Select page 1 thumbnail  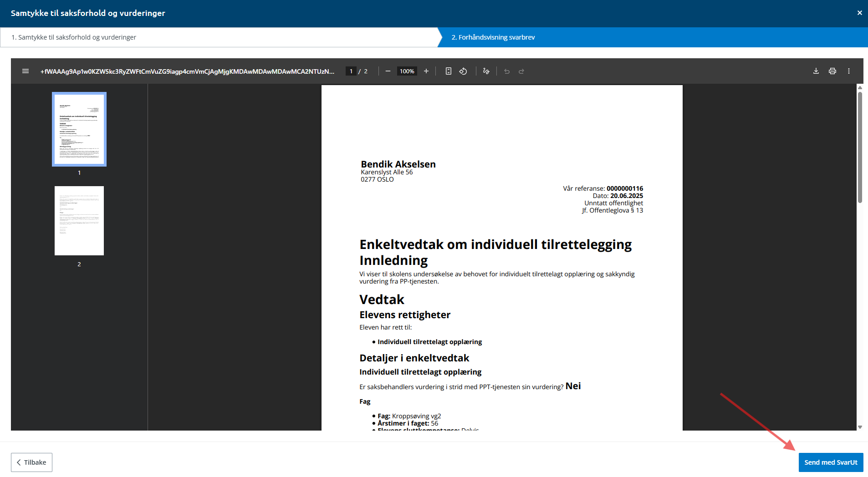[x=79, y=129]
